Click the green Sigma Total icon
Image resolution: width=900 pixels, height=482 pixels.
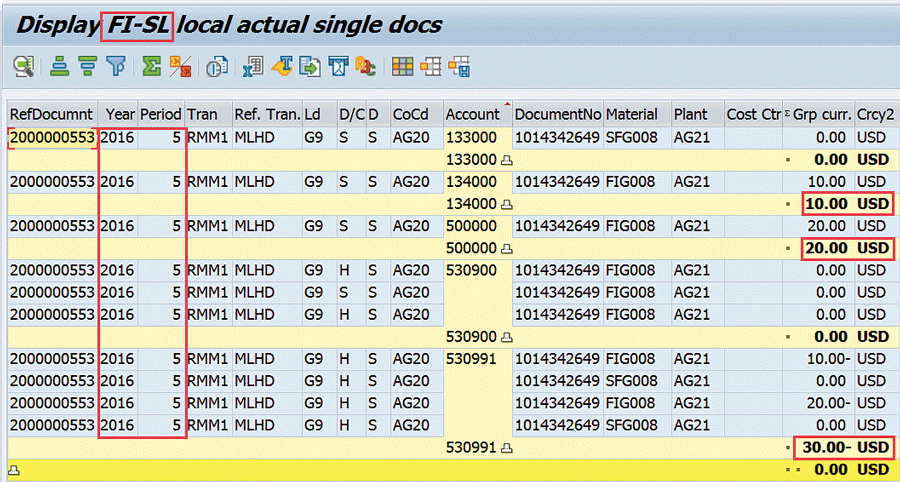coord(151,67)
